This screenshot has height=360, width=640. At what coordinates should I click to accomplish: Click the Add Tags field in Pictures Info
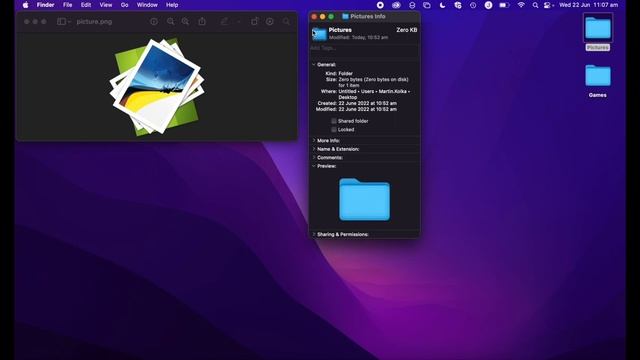coord(364,48)
